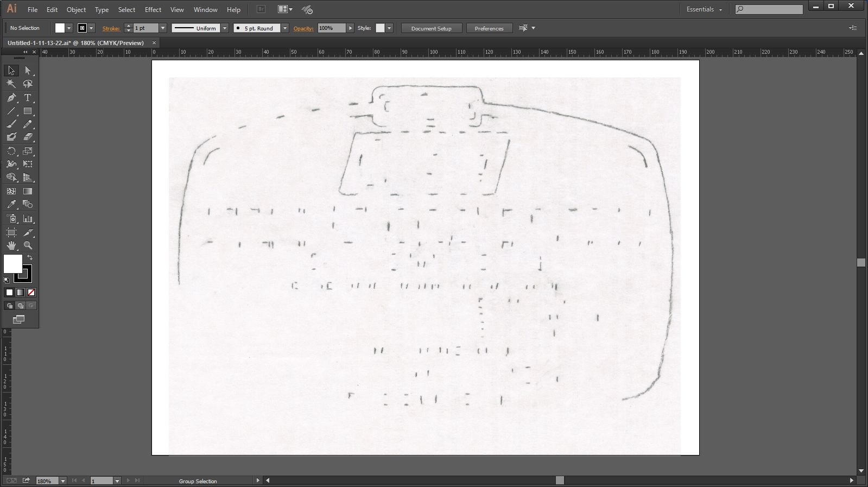Viewport: 868px width, 487px height.
Task: Open the stroke weight dropdown
Action: click(162, 28)
